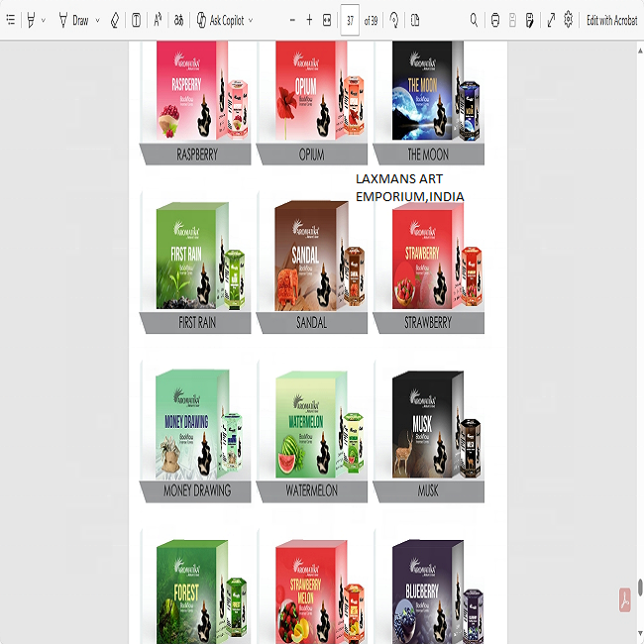644x644 pixels.
Task: Click the Strawberry Melon product image
Action: 320,591
